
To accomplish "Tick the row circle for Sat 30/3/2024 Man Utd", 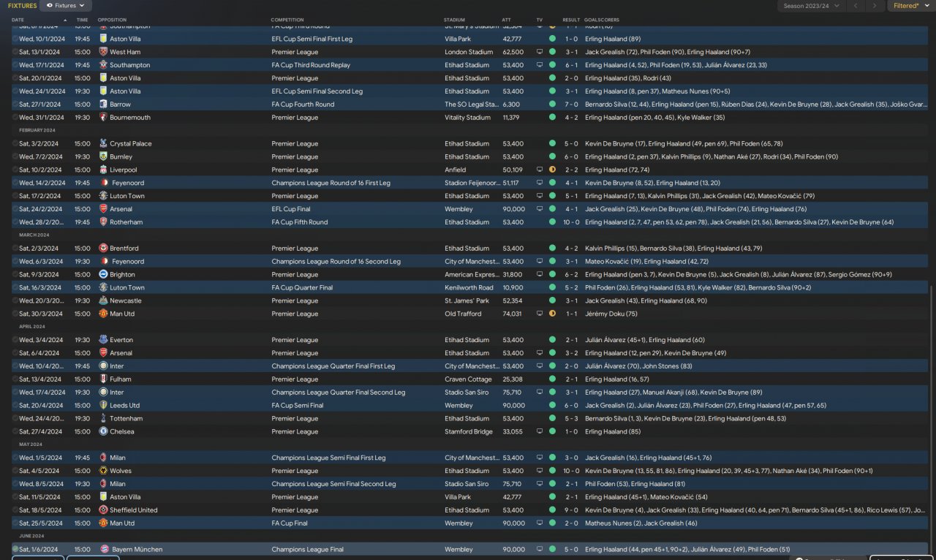I will pyautogui.click(x=15, y=314).
